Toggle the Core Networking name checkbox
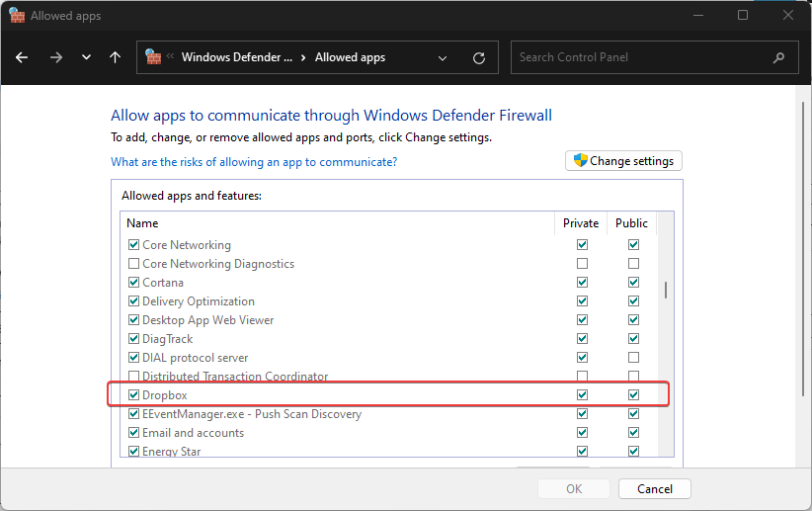Screen dimensions: 812x511 click(133, 244)
